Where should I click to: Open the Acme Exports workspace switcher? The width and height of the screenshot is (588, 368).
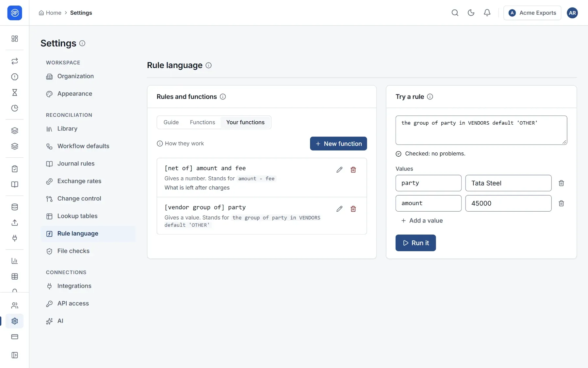pyautogui.click(x=532, y=13)
